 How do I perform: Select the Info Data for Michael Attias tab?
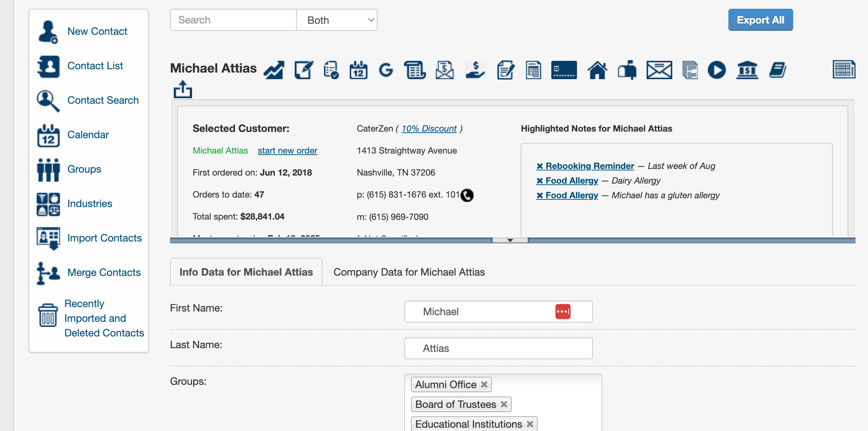[x=246, y=272]
